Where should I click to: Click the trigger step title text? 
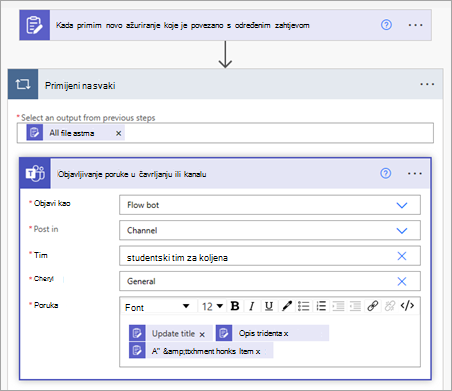coord(183,25)
